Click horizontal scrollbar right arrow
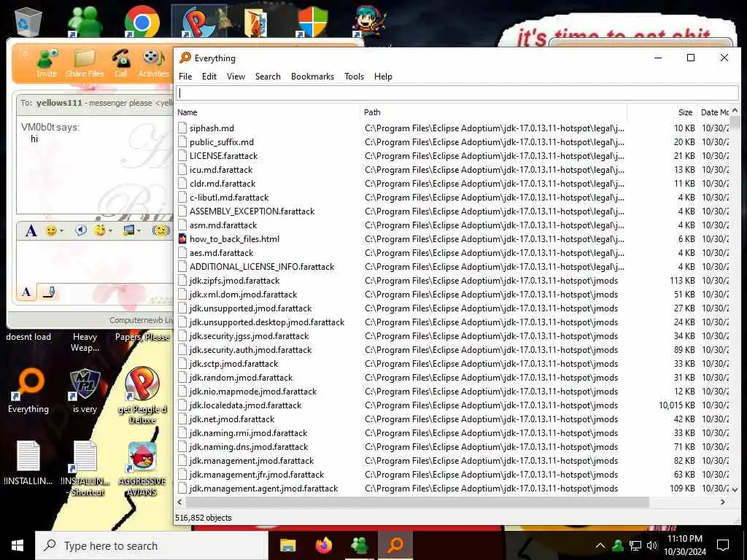The height and width of the screenshot is (560, 747). (x=723, y=502)
